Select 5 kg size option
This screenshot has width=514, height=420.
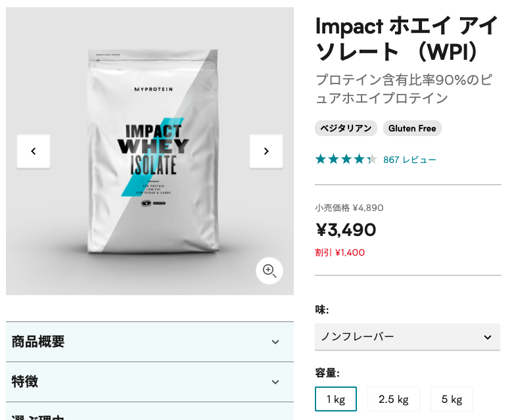[x=452, y=399]
